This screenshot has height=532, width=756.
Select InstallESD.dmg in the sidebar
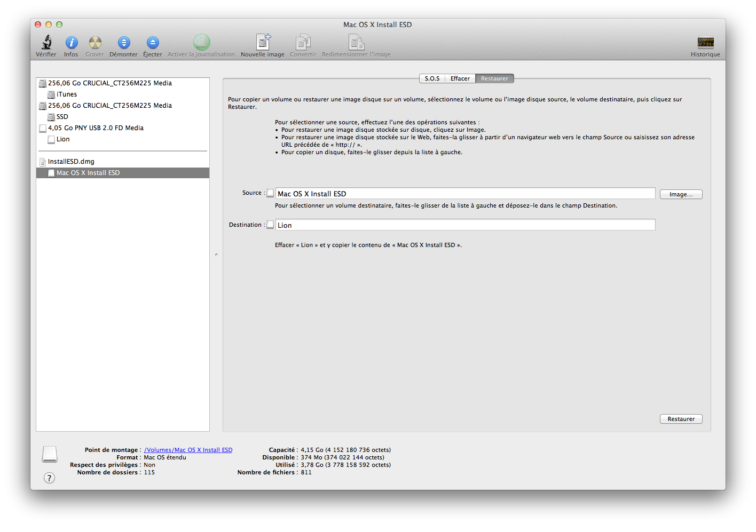pyautogui.click(x=71, y=162)
